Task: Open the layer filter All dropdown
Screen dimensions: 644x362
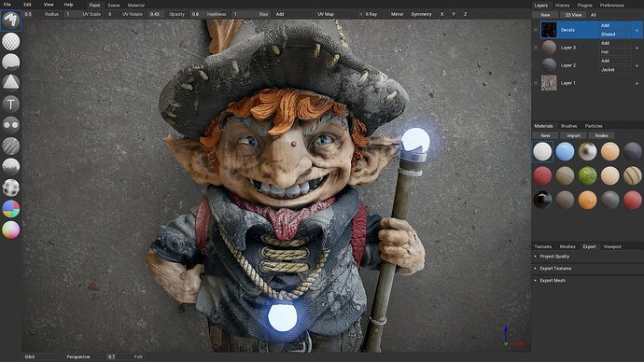Action: [x=615, y=15]
